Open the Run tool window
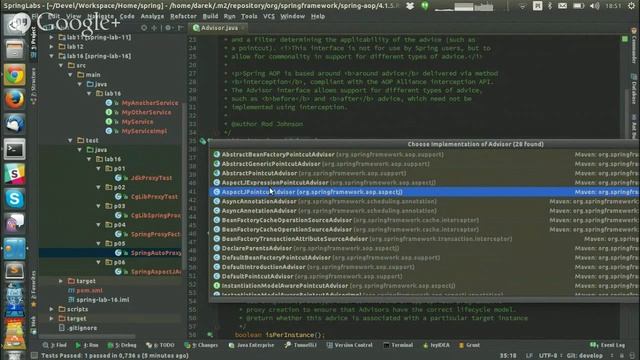This screenshot has width=640, height=360. pos(87,345)
